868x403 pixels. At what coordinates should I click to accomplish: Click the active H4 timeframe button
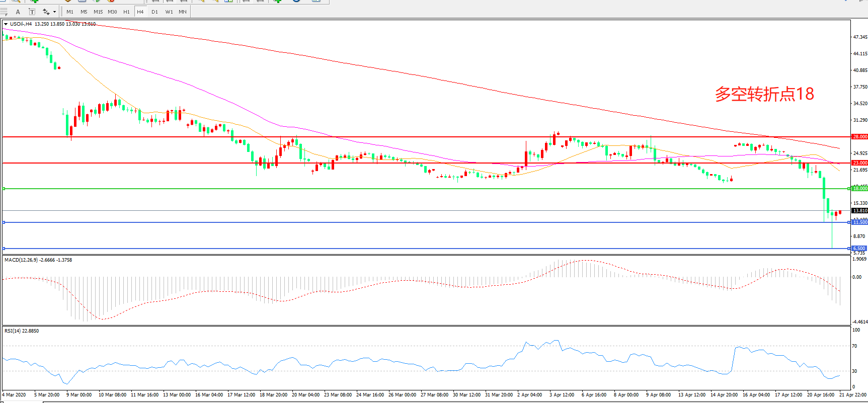140,12
